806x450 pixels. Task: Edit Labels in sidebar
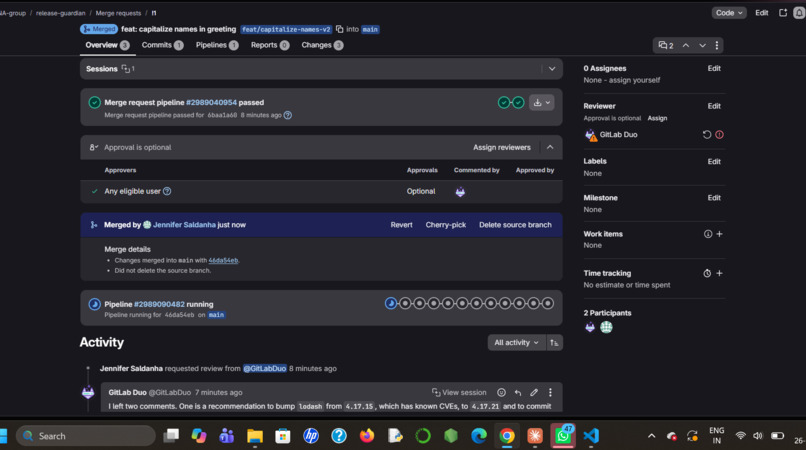[714, 161]
